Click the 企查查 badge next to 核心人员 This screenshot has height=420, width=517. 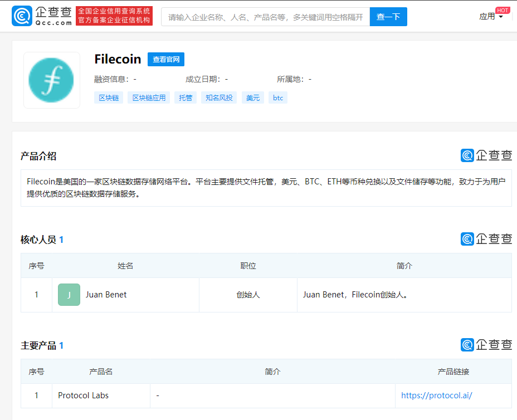486,239
